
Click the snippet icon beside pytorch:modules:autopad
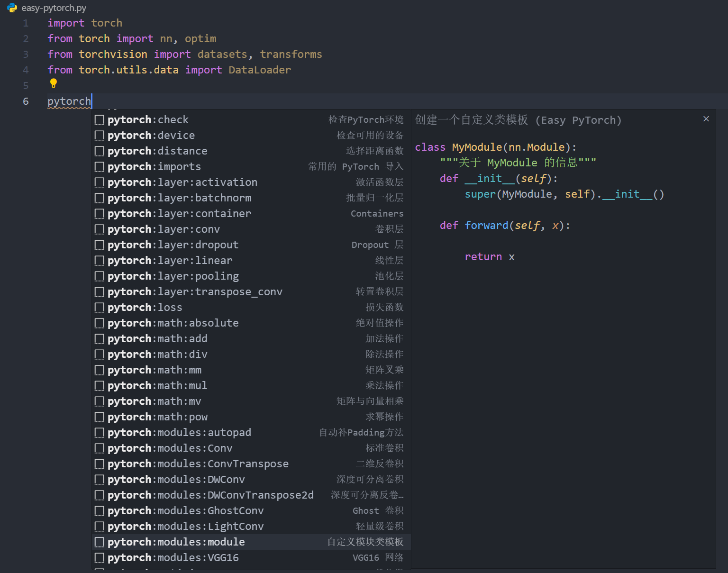(100, 433)
